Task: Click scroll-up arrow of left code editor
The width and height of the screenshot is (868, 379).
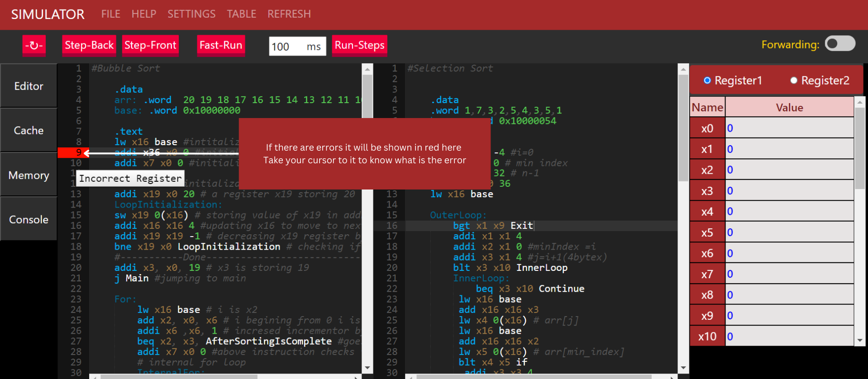Action: point(367,70)
